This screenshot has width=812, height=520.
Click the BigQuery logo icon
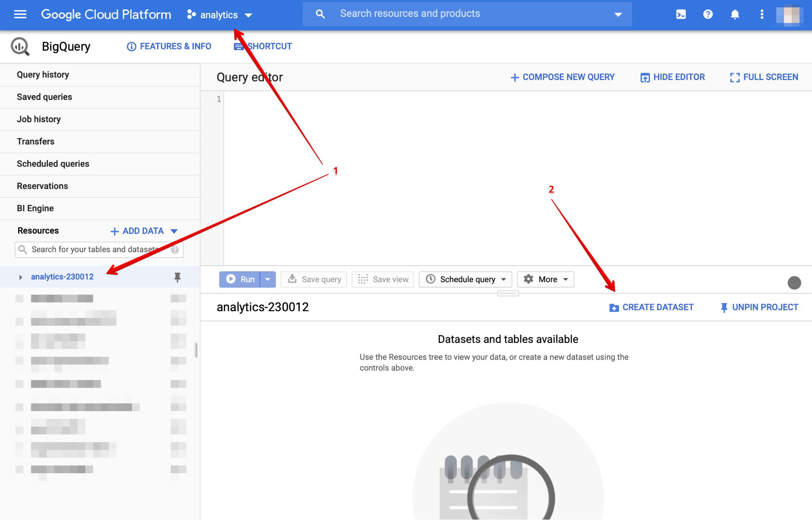[20, 46]
